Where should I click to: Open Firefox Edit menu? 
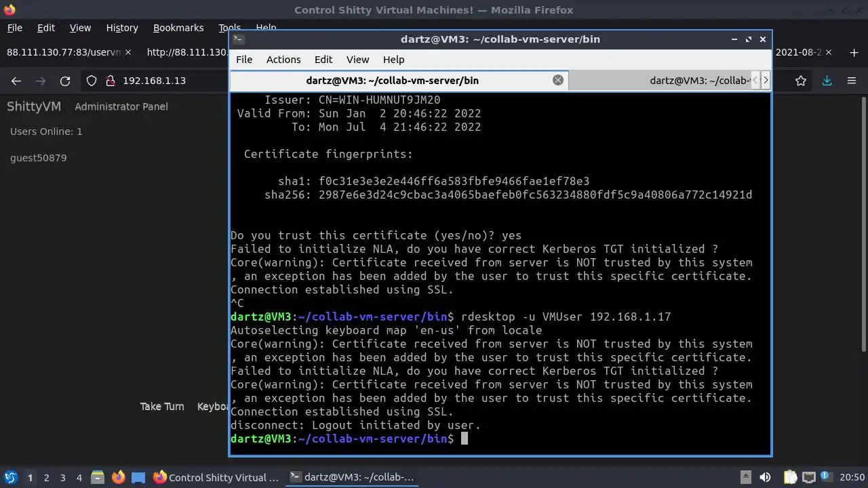pyautogui.click(x=46, y=28)
